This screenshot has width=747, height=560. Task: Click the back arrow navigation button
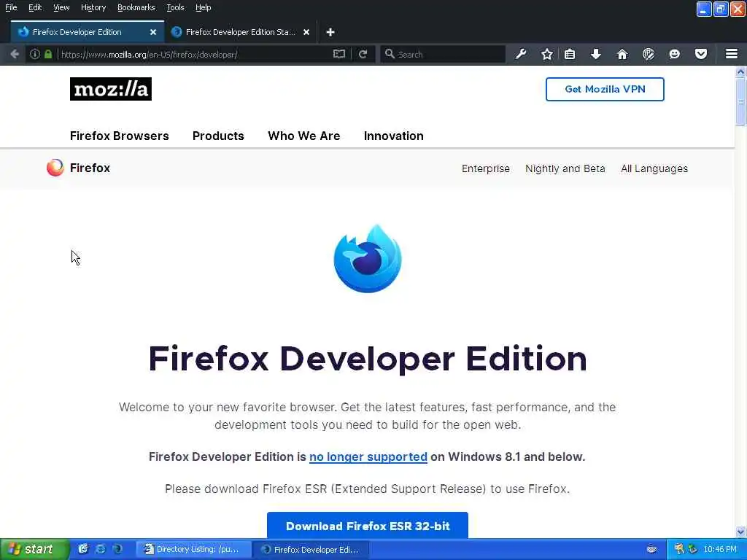click(15, 54)
